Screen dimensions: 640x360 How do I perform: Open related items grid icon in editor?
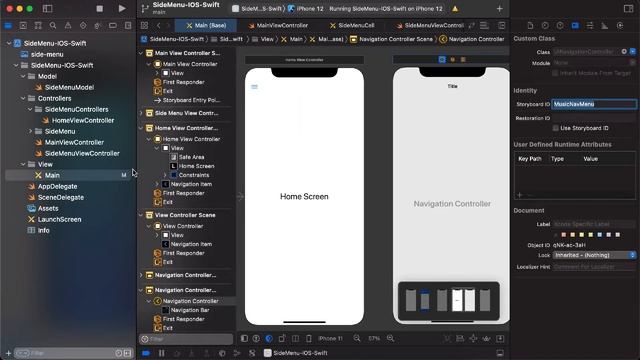pos(144,25)
